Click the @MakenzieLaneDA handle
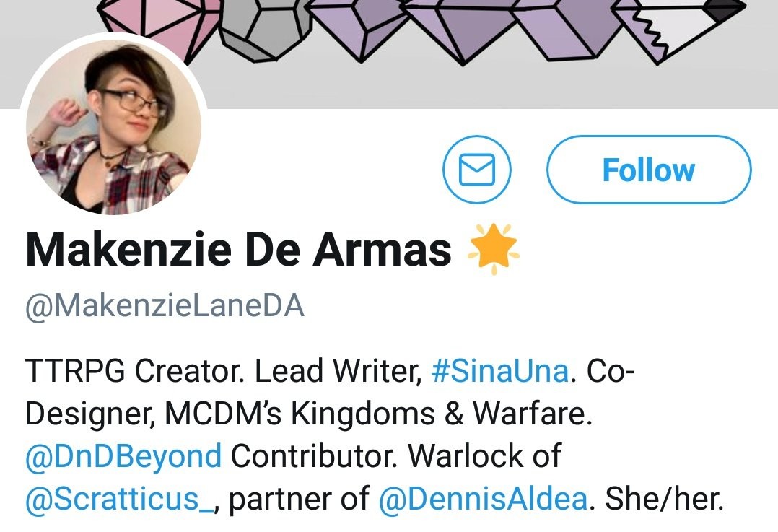This screenshot has width=778, height=532. tap(165, 307)
